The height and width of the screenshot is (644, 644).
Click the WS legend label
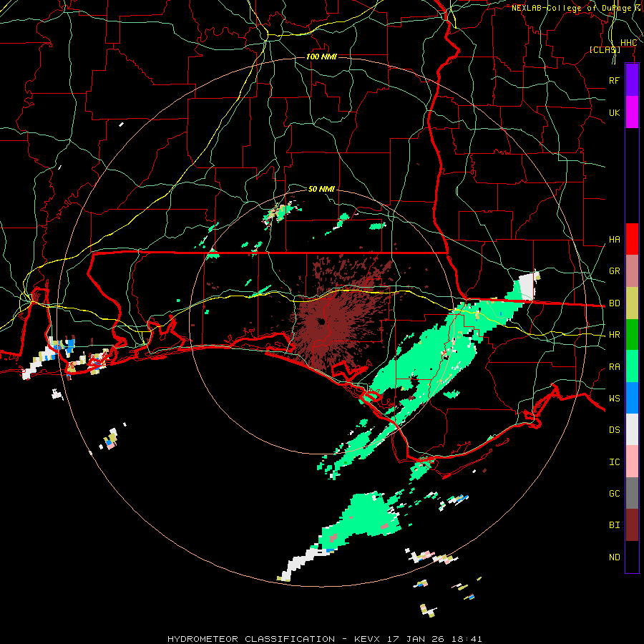tap(614, 399)
